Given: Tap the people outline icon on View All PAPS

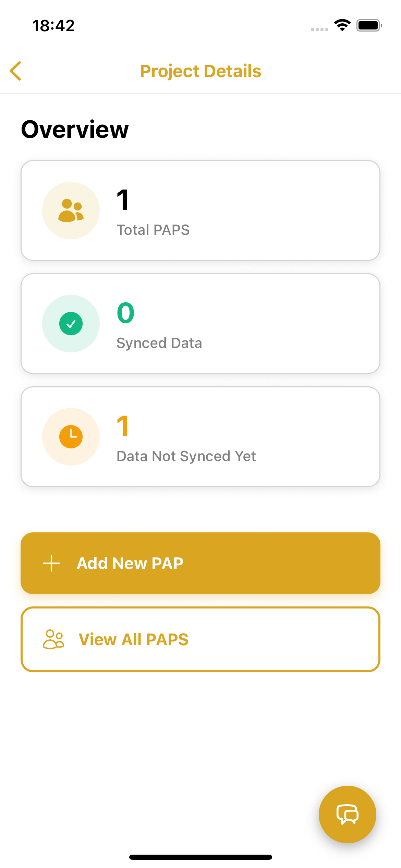Looking at the screenshot, I should click(53, 639).
